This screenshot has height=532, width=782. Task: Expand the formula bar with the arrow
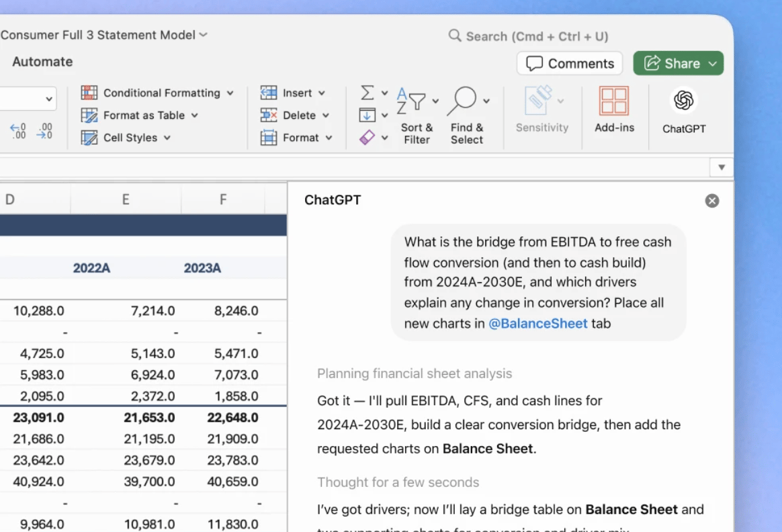[722, 167]
